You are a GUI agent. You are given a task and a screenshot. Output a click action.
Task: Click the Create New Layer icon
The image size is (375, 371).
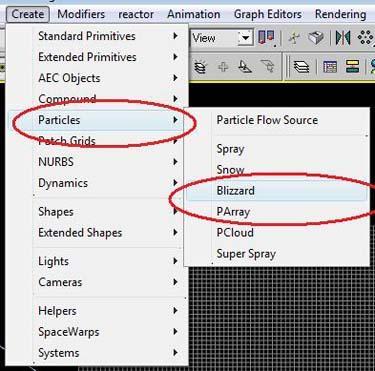(200, 67)
